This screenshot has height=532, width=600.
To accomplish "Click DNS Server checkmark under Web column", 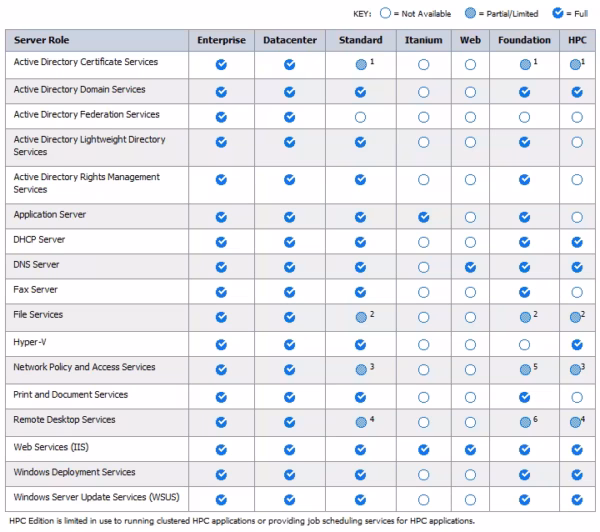I will [x=470, y=265].
